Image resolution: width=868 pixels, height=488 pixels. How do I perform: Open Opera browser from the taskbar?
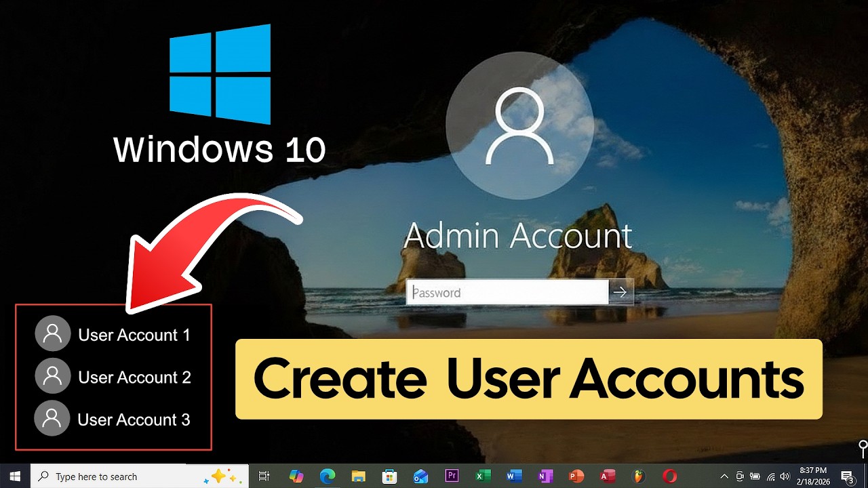[x=670, y=476]
